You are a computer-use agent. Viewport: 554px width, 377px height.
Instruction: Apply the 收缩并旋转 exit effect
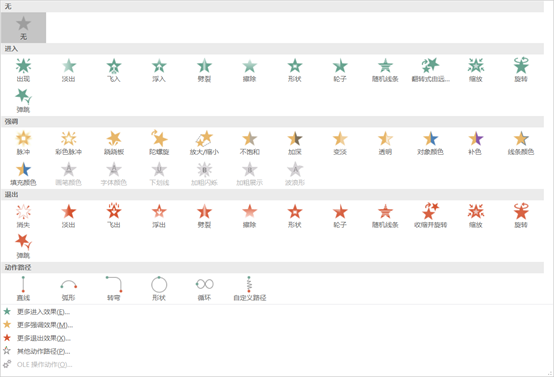430,216
